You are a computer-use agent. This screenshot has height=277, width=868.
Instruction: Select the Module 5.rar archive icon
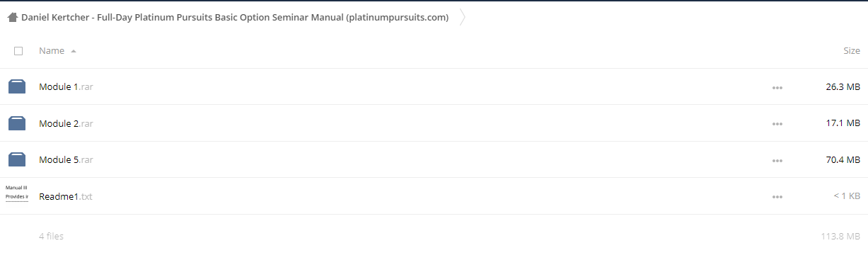(x=17, y=160)
